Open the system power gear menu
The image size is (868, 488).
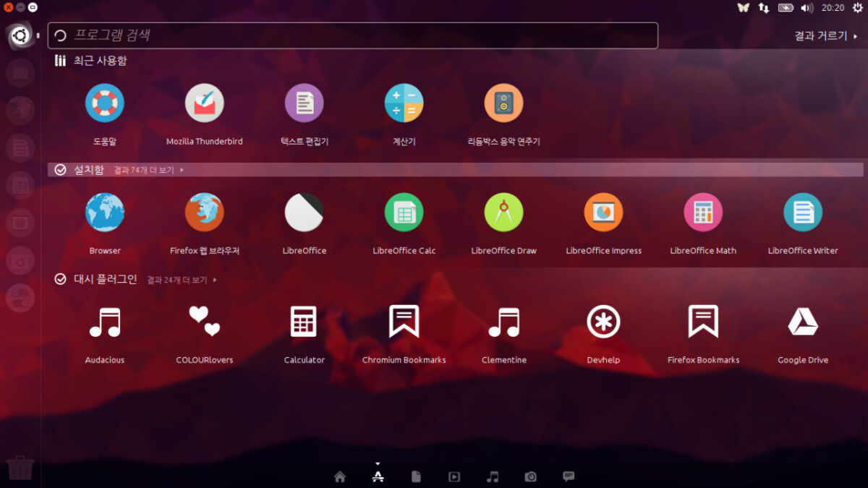[x=858, y=7]
